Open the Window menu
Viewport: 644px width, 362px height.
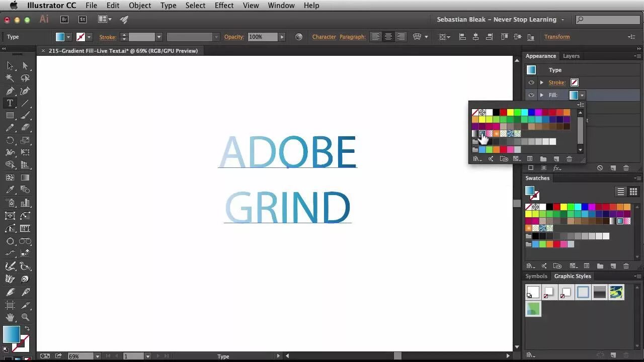281,6
